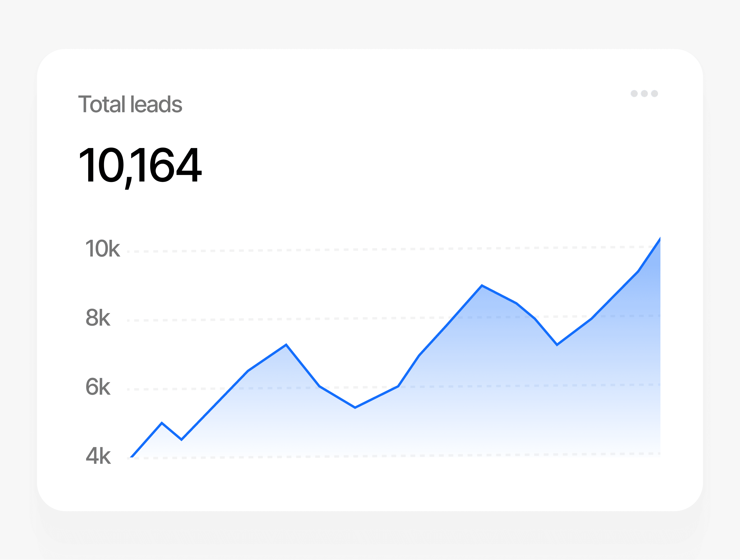Click the "Total leads" card title
Viewport: 740px width, 560px height.
click(x=130, y=104)
